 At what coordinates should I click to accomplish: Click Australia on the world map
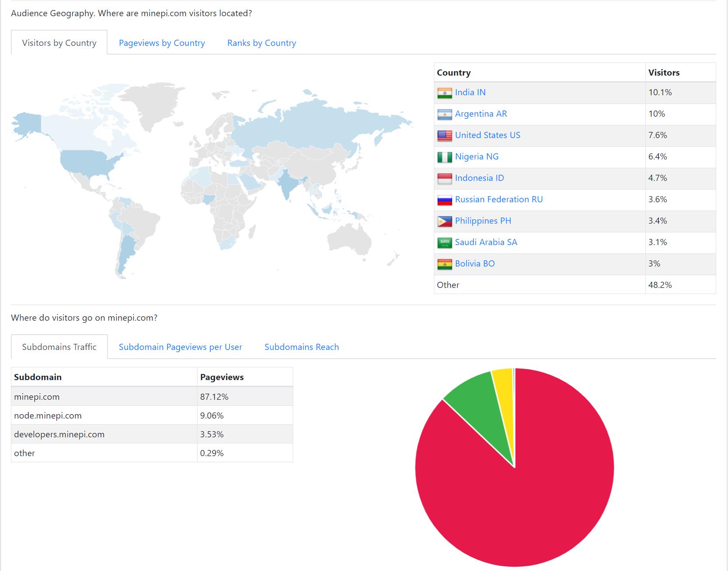coord(350,238)
